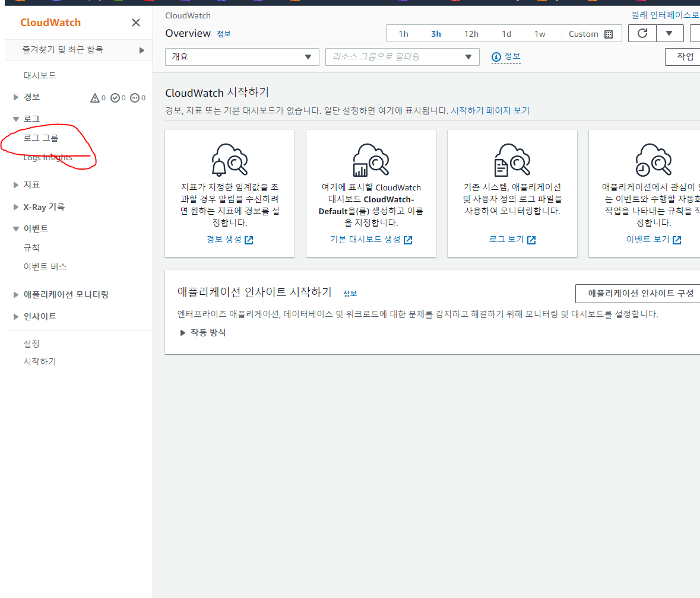The image size is (700, 598).
Task: Select the 12h time range
Action: (471, 34)
